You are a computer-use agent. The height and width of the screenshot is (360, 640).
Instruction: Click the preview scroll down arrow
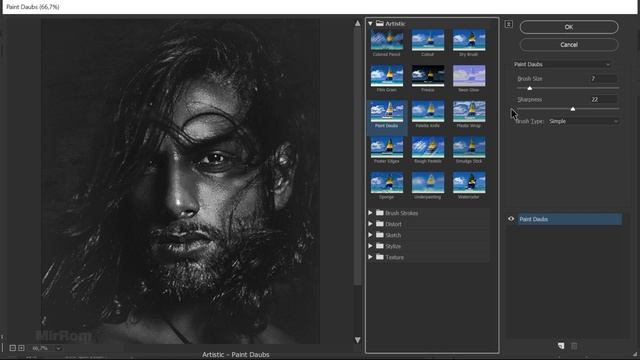tap(358, 340)
